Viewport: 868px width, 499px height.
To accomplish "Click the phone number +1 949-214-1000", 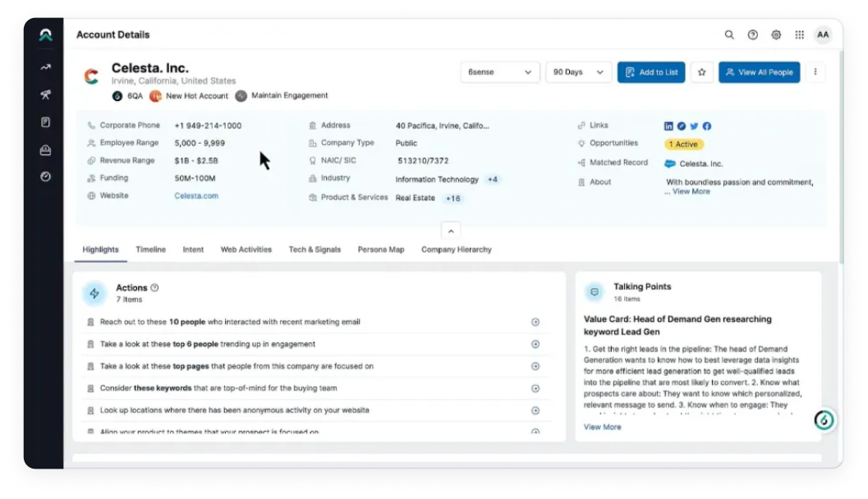I will tap(208, 126).
